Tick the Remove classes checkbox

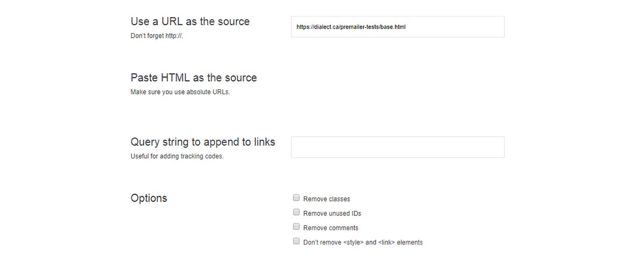click(296, 198)
